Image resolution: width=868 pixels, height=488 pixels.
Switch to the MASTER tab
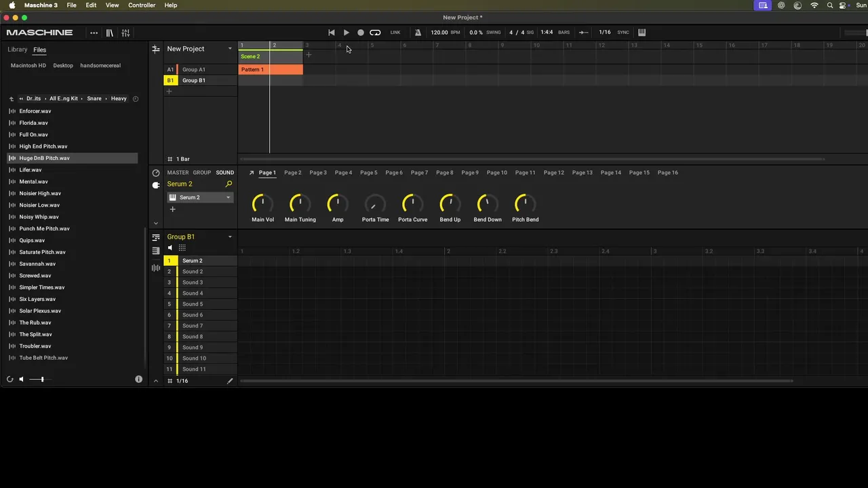[178, 173]
